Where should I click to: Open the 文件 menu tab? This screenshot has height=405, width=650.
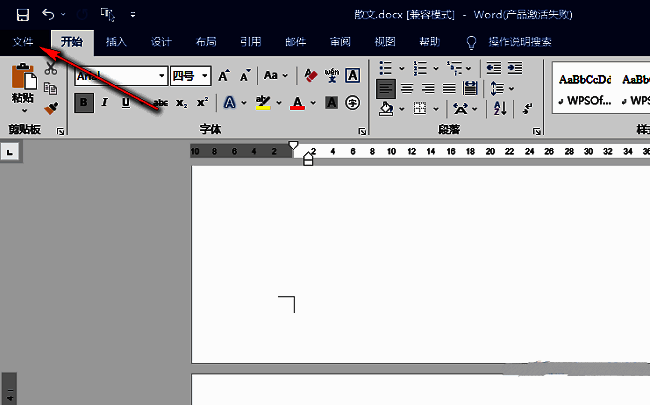23,42
